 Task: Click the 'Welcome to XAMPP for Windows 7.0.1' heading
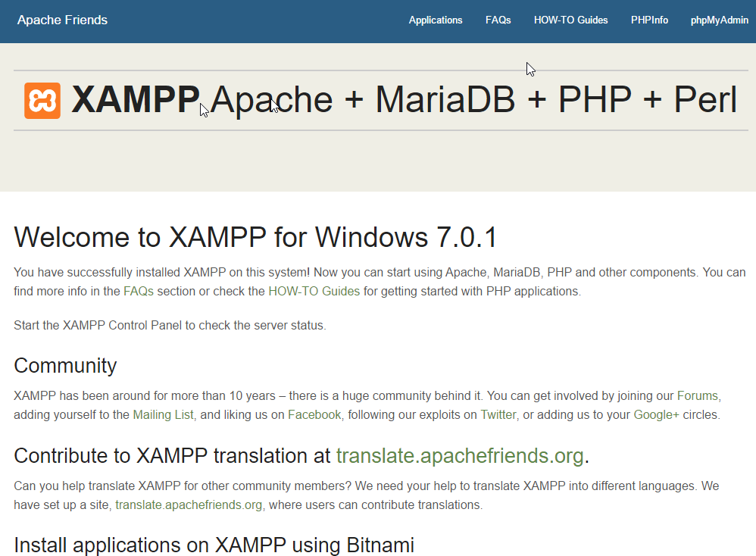(255, 237)
